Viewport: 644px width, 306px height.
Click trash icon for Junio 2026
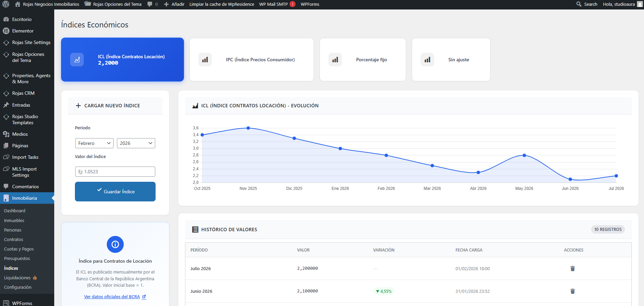[x=572, y=291]
